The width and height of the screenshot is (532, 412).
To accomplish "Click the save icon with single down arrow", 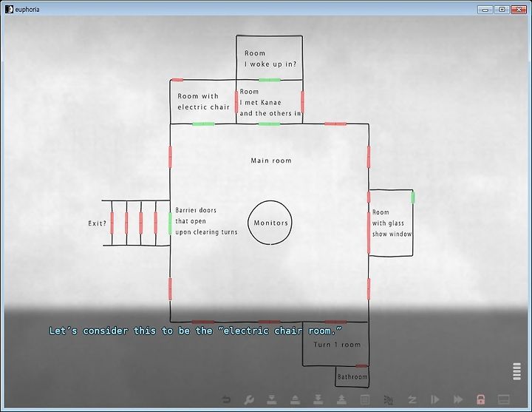I will (272, 399).
